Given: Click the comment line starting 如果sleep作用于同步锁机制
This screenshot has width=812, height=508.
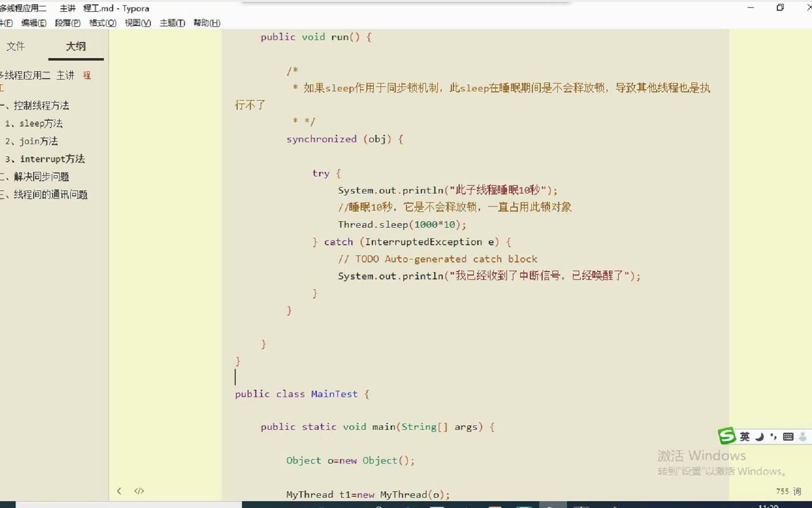Looking at the screenshot, I should [501, 88].
